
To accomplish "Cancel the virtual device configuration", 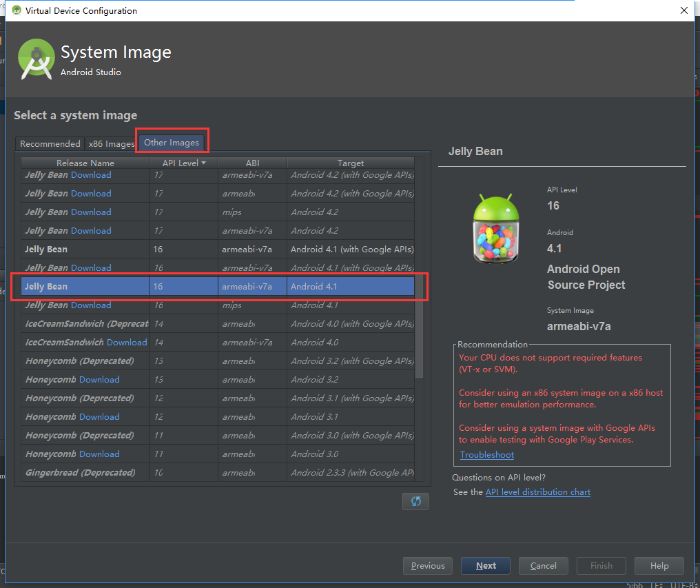I will (544, 566).
